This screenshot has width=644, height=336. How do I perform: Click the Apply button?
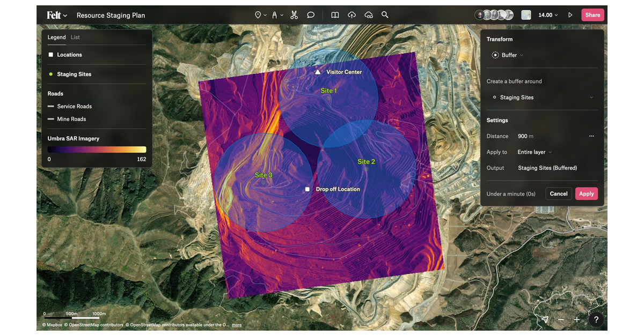coord(586,193)
